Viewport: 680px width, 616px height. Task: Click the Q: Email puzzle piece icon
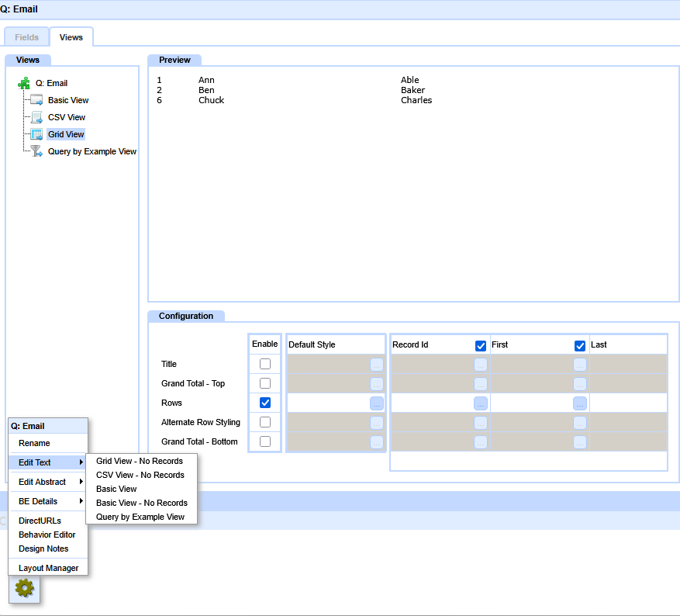24,83
